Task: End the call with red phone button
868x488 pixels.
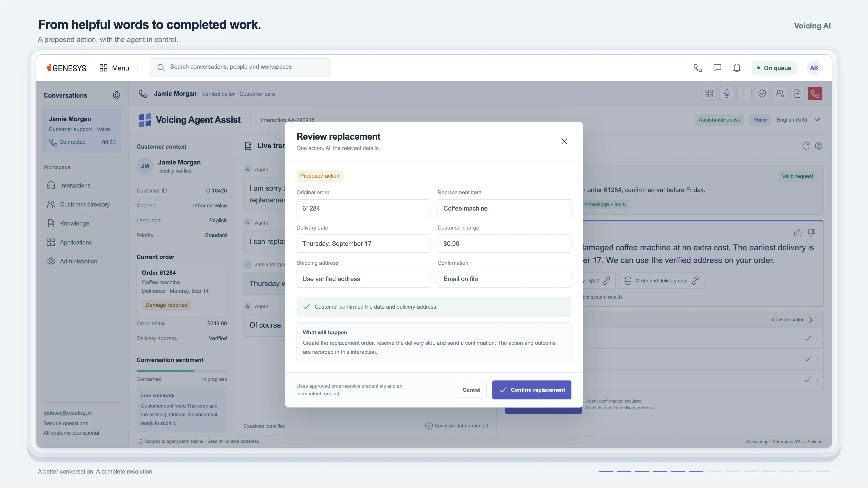Action: coord(815,94)
